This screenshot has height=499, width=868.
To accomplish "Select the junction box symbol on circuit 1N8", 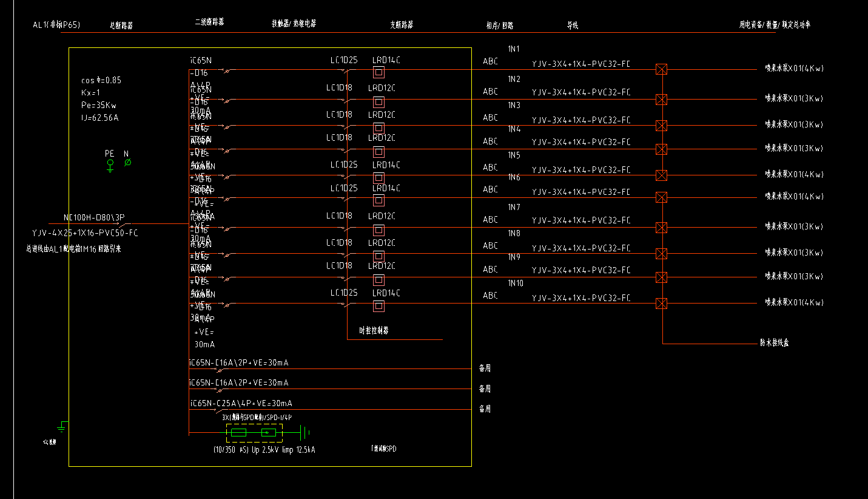I will pos(662,254).
